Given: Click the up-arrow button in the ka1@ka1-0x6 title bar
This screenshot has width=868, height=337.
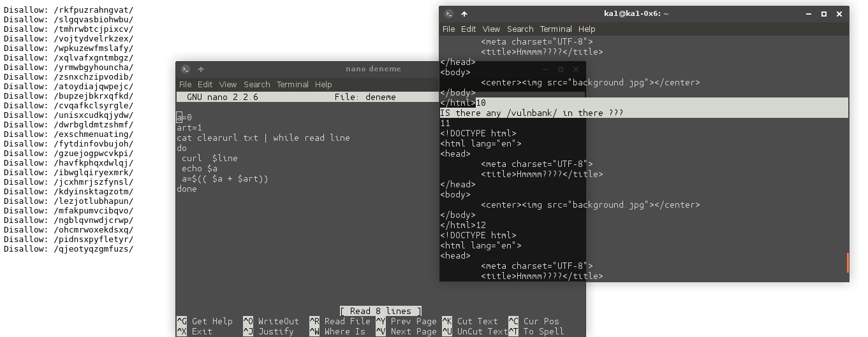Looking at the screenshot, I should (464, 14).
